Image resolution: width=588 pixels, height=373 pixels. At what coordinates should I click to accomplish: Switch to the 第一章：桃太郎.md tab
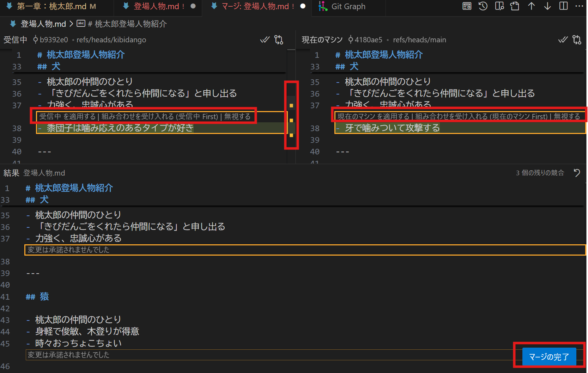pos(56,6)
